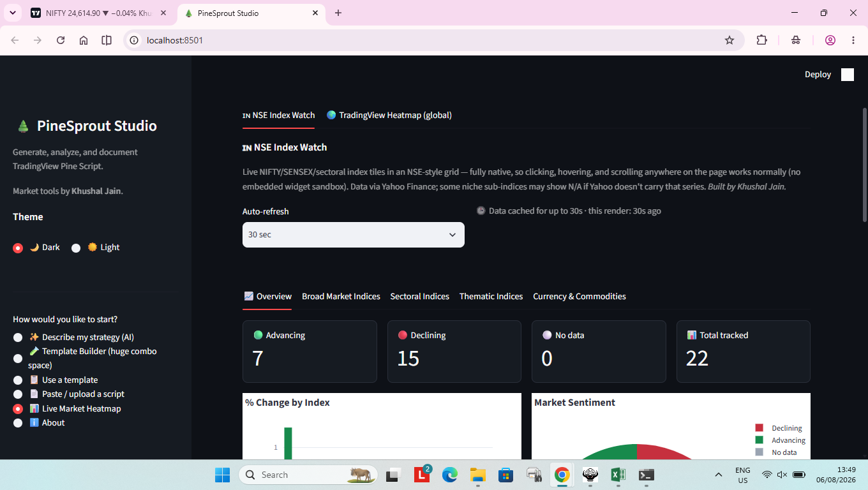Select the About radio option
The width and height of the screenshot is (868, 490).
pos(18,423)
